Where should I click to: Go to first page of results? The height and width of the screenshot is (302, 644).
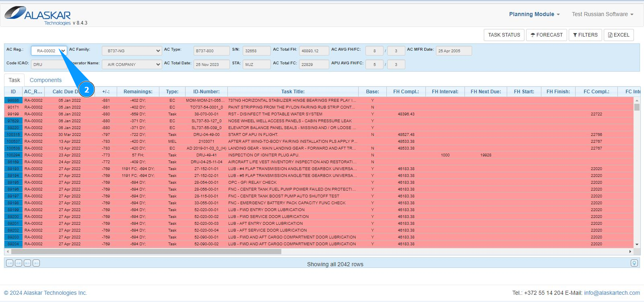(10, 263)
